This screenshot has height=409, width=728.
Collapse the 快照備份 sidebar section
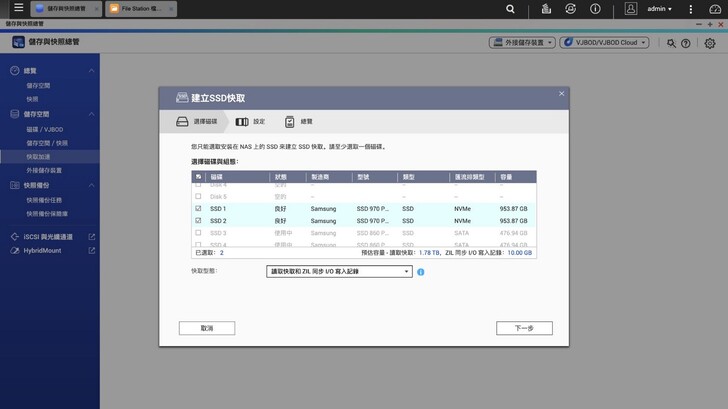click(91, 186)
